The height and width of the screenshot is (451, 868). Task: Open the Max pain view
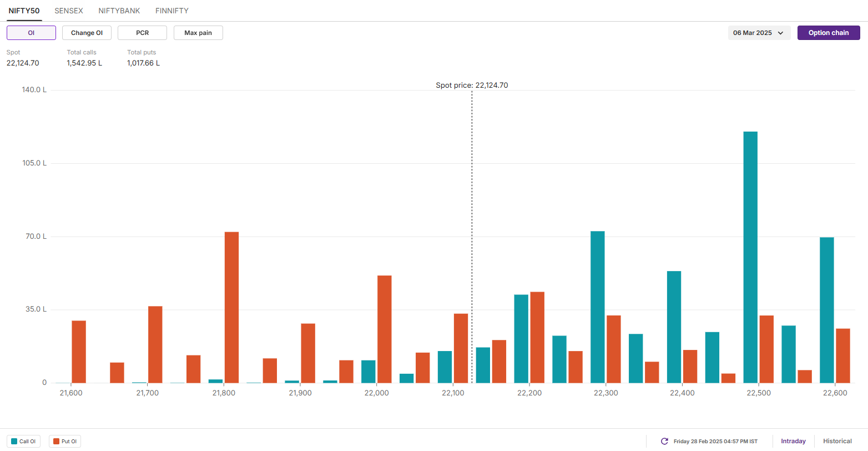[x=198, y=33]
